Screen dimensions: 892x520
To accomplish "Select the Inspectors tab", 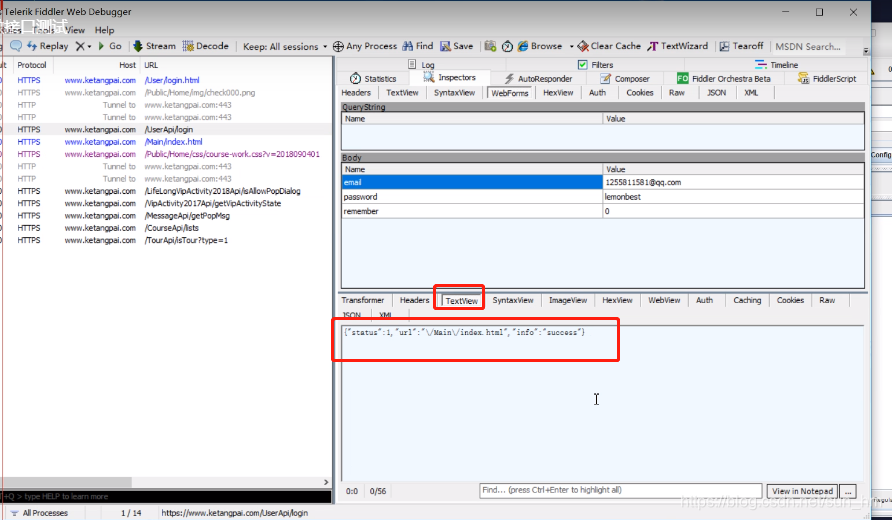I will (x=449, y=77).
